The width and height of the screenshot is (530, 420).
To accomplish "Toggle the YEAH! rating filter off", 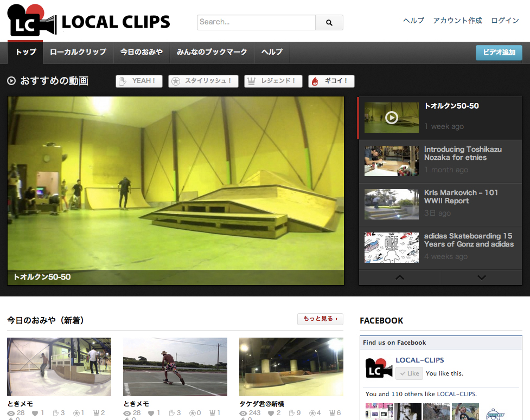I will pyautogui.click(x=139, y=81).
